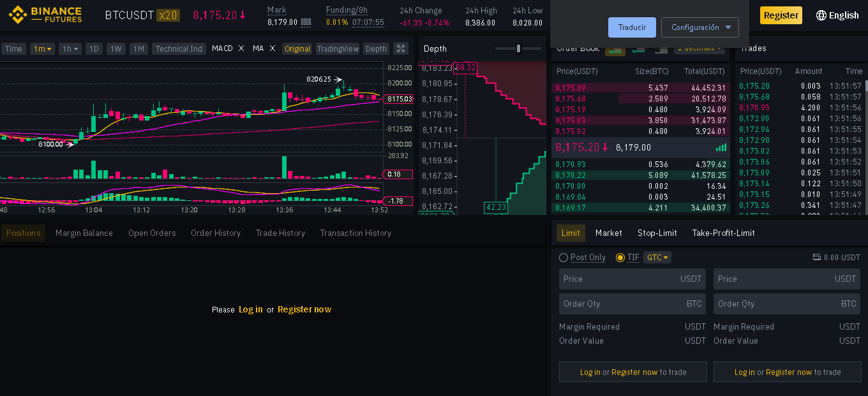Open Technical Ind selector

179,48
